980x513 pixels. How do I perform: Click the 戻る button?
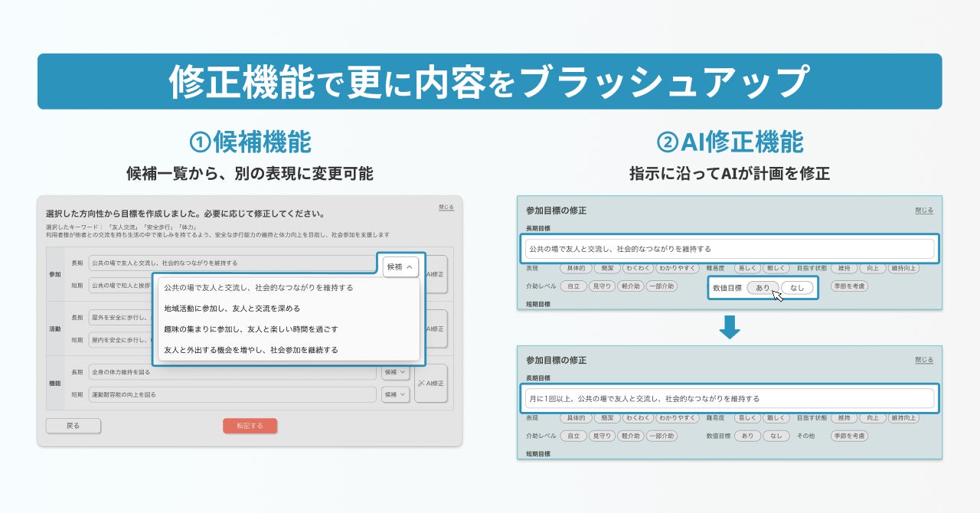click(x=73, y=426)
